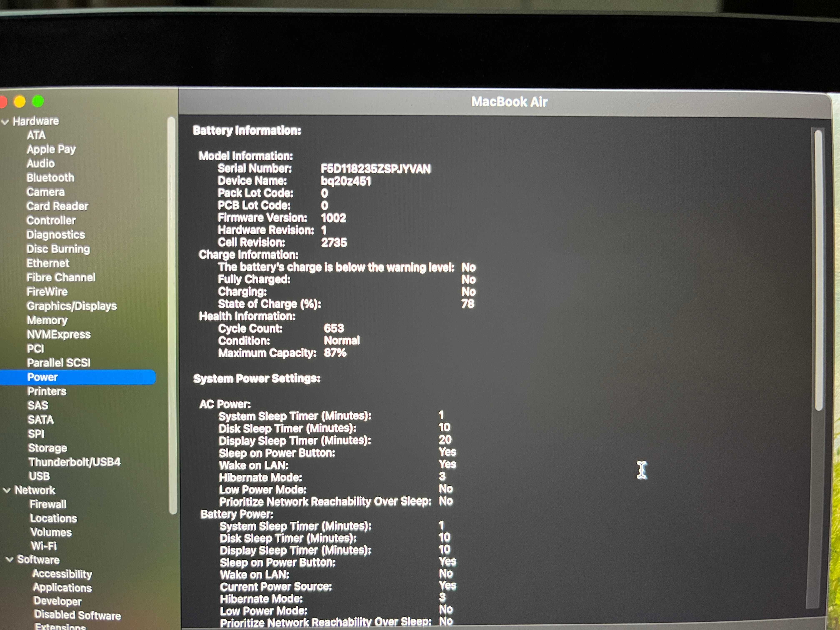Select Accessibility under Software
The width and height of the screenshot is (840, 630).
[x=62, y=574]
